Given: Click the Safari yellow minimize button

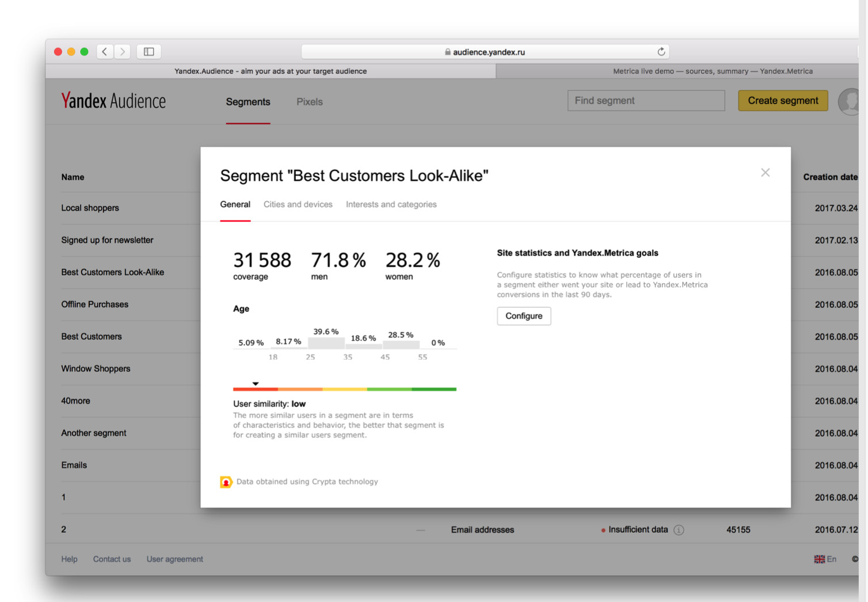Looking at the screenshot, I should [x=71, y=52].
